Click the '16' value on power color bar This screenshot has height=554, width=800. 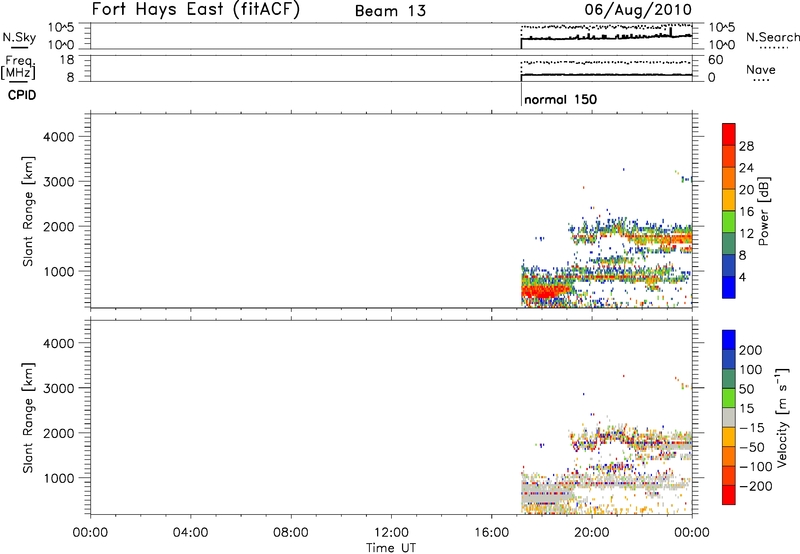point(746,212)
